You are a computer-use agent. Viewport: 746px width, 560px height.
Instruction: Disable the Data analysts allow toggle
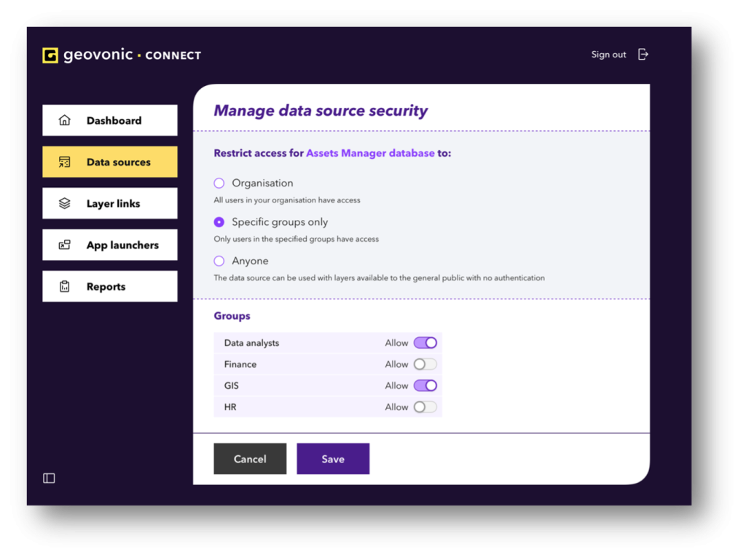425,343
